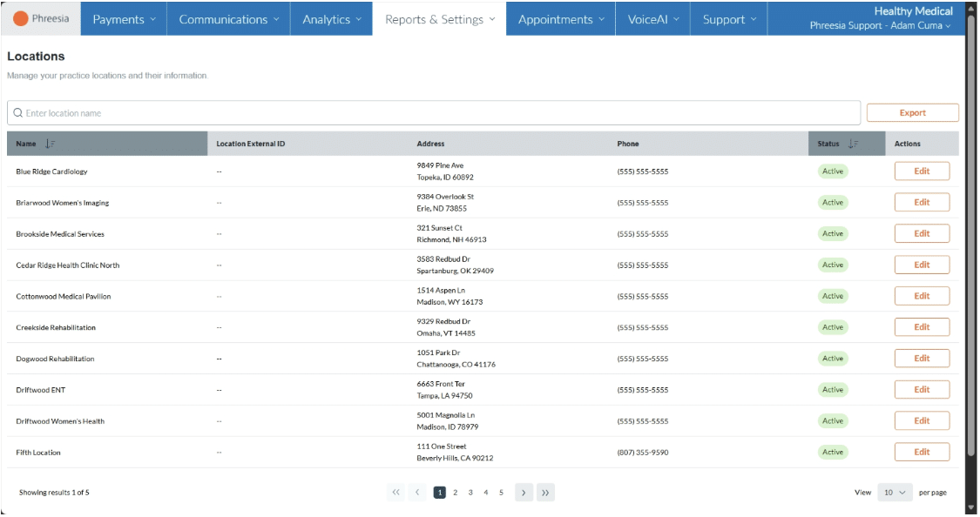980x517 pixels.
Task: Click the search magnifier icon
Action: pos(17,113)
